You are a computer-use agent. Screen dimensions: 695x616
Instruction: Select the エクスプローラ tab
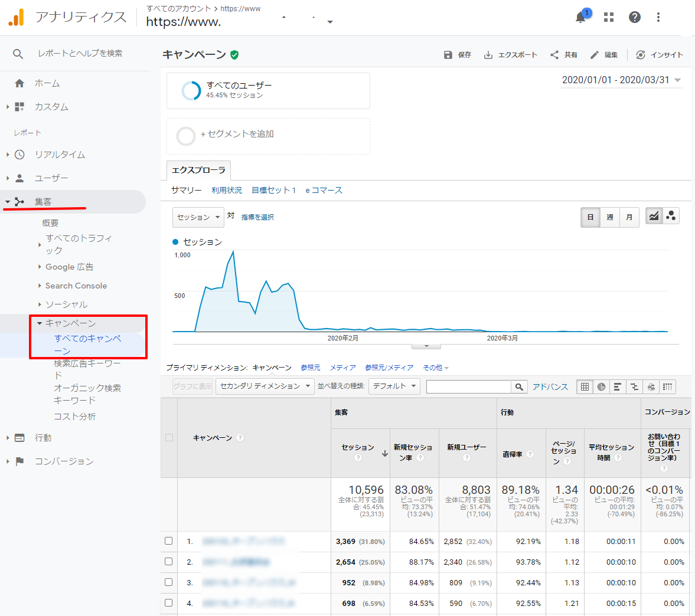[198, 171]
